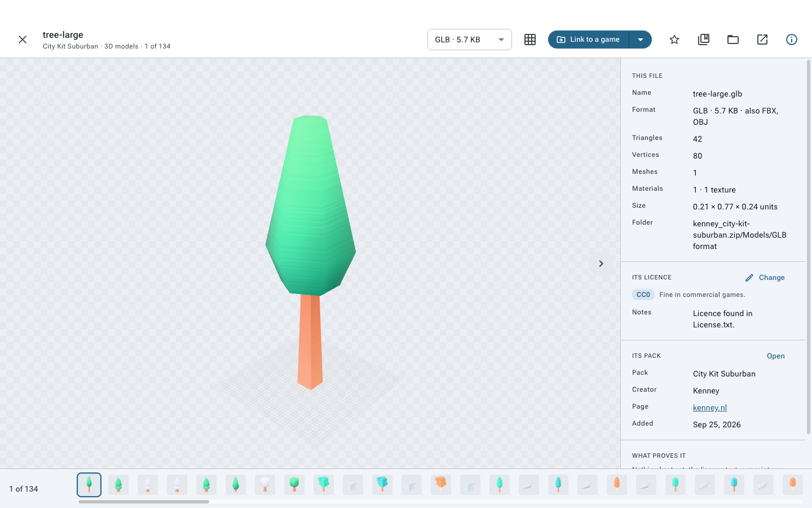Image resolution: width=812 pixels, height=508 pixels.
Task: Select the creator name Kenney
Action: pyautogui.click(x=706, y=391)
